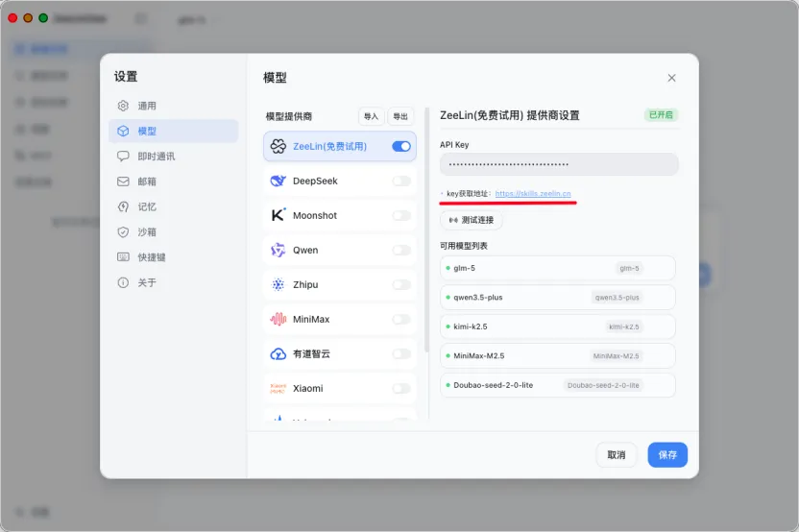
Task: Click the 已开启 status badge
Action: [x=661, y=115]
